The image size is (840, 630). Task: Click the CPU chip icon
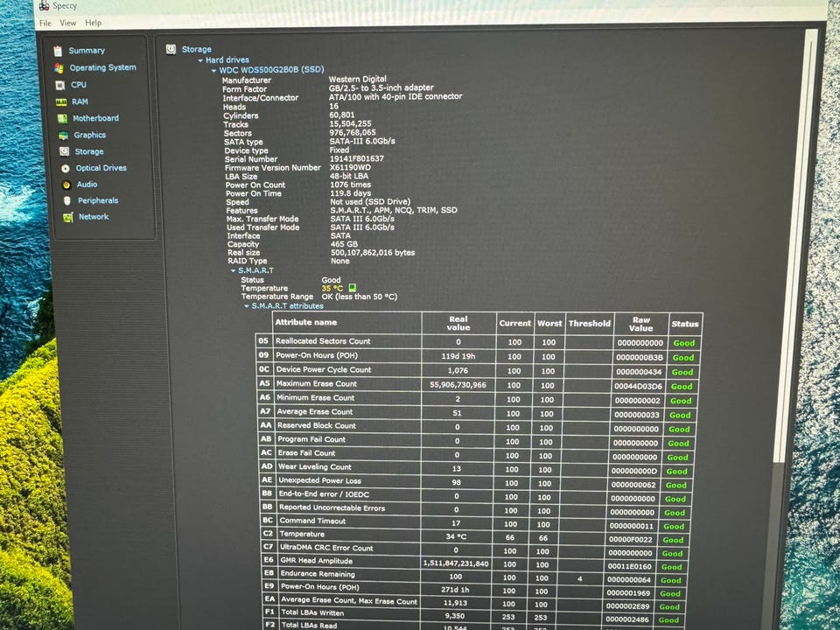60,85
